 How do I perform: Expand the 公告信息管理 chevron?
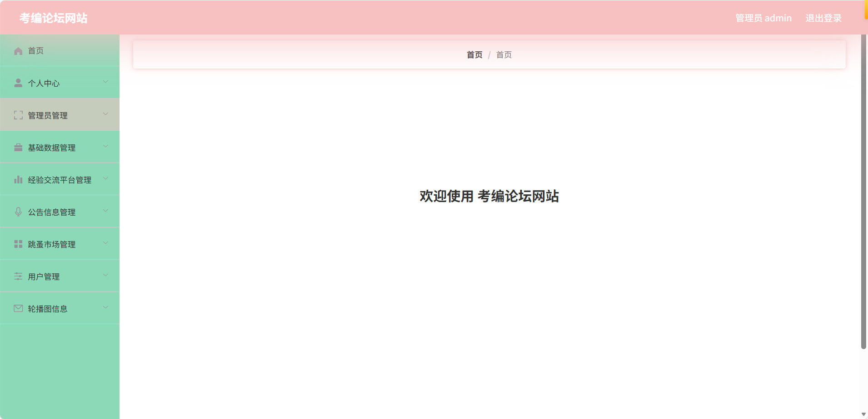[x=105, y=211]
